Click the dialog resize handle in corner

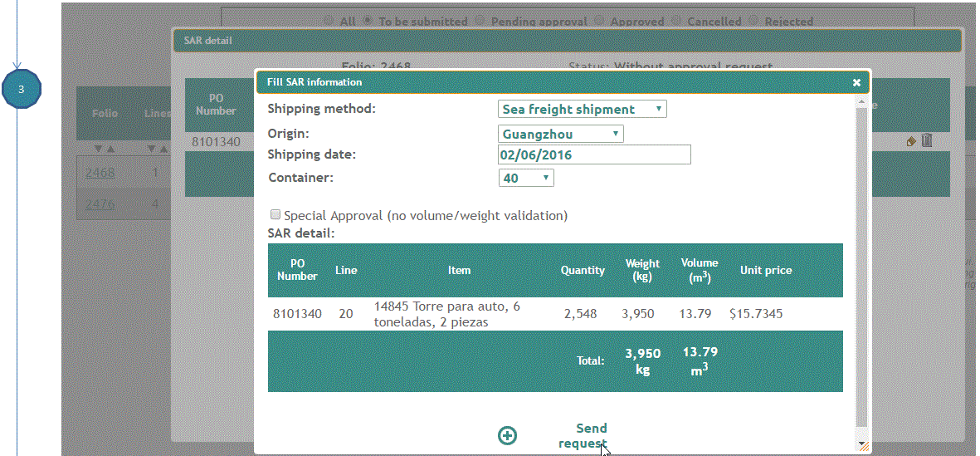864,446
